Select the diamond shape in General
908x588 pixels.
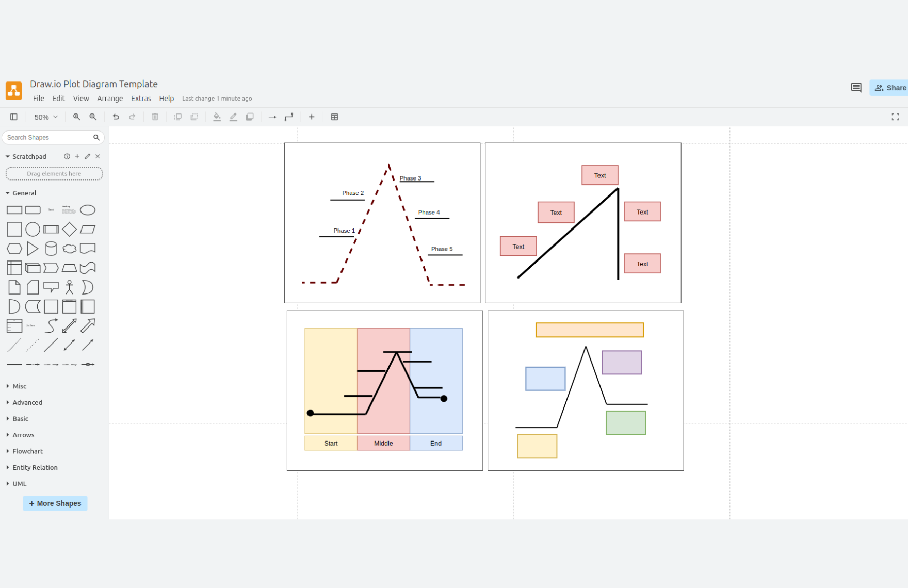click(69, 229)
